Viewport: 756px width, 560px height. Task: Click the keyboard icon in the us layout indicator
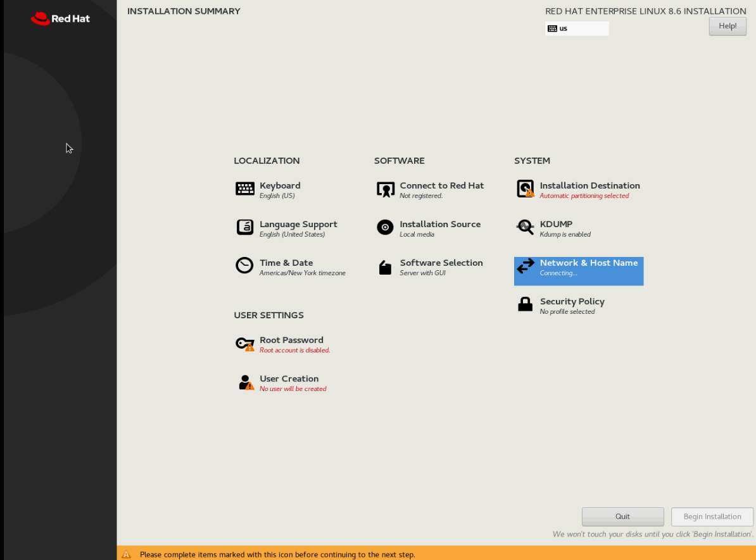click(553, 28)
